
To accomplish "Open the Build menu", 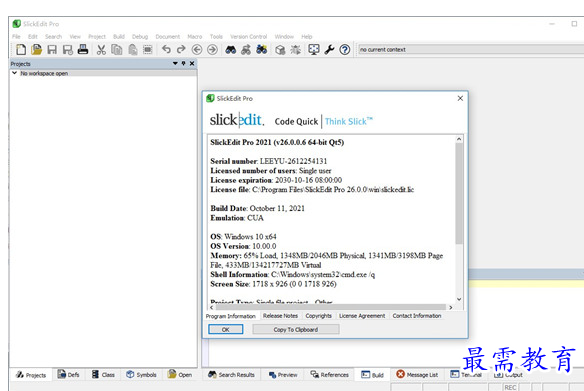I will 119,36.
